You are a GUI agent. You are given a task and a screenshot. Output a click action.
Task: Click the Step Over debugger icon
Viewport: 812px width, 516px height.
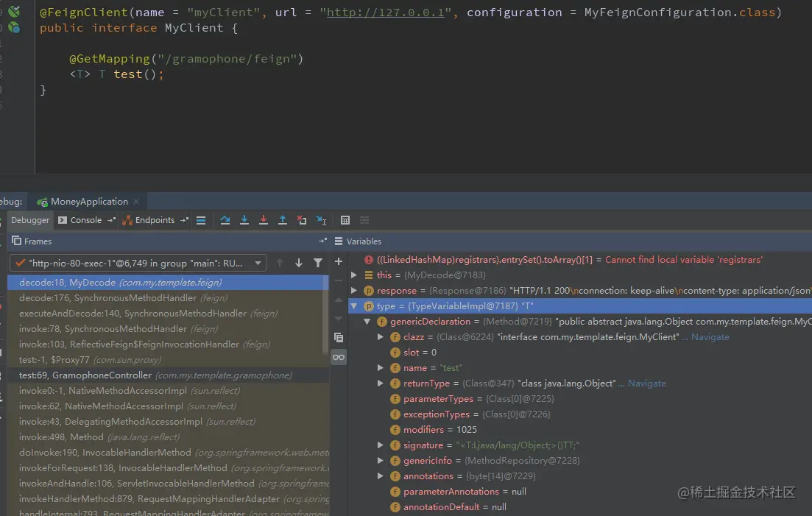pos(225,220)
